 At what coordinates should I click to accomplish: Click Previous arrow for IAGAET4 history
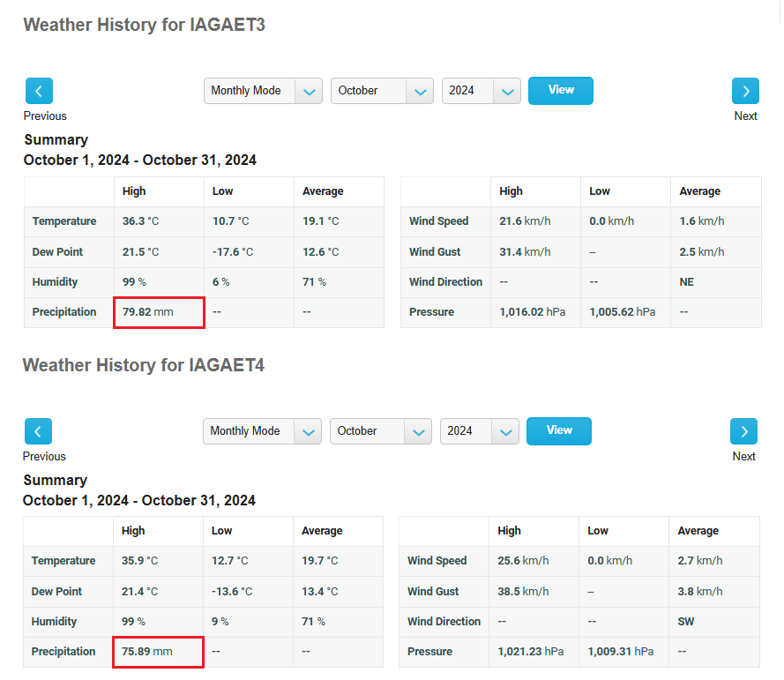39,431
